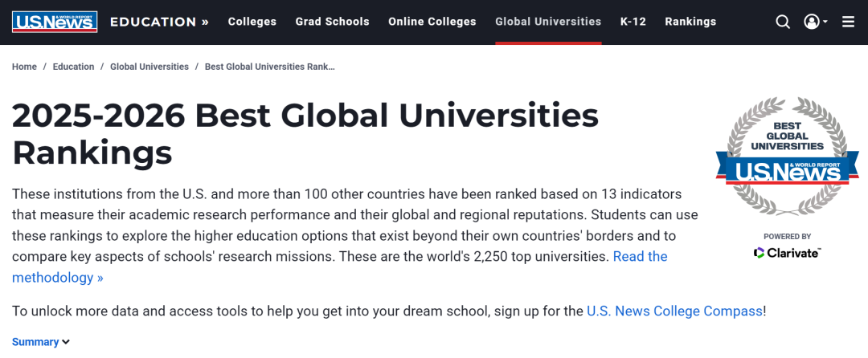Viewport: 868px width, 358px height.
Task: Open the Read the methodology link
Action: coord(640,257)
